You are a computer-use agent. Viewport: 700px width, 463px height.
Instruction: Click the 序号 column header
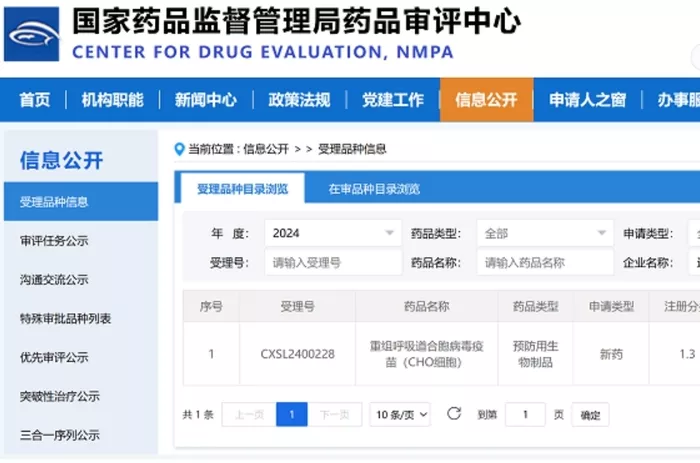point(211,306)
